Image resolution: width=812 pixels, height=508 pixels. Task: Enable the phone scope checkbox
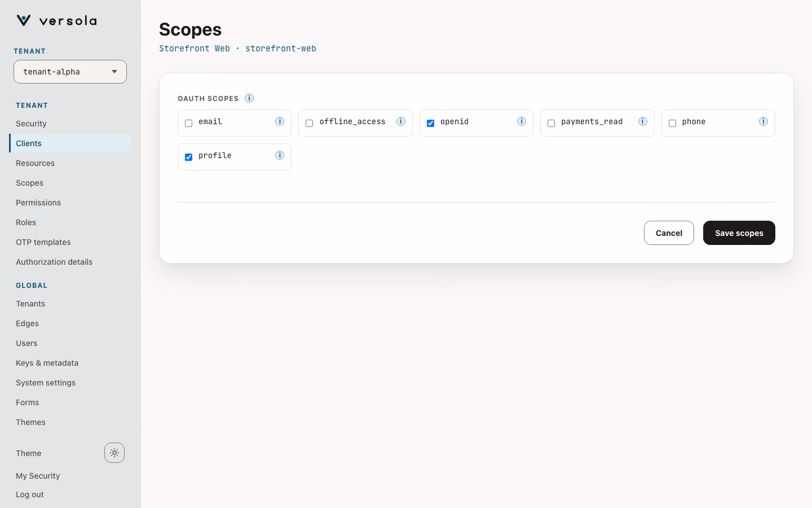point(673,123)
